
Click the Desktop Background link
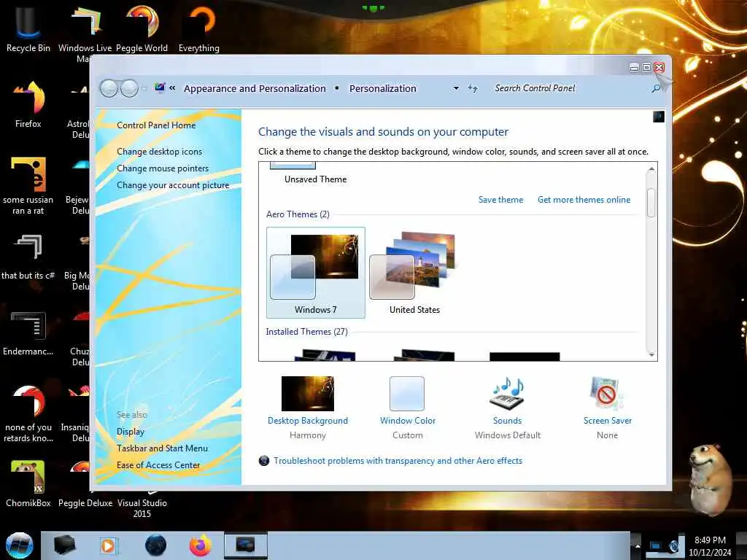[x=308, y=421]
